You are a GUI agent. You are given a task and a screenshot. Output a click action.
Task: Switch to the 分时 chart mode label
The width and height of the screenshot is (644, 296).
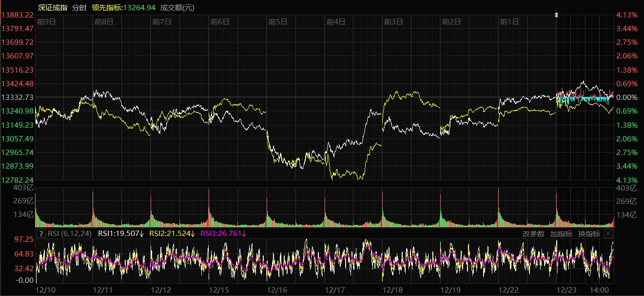[79, 7]
